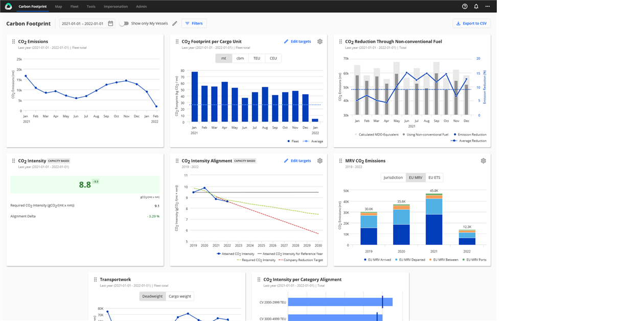Enable Show only My Vessels
Viewport: 644px width, 321px height.
(123, 23)
